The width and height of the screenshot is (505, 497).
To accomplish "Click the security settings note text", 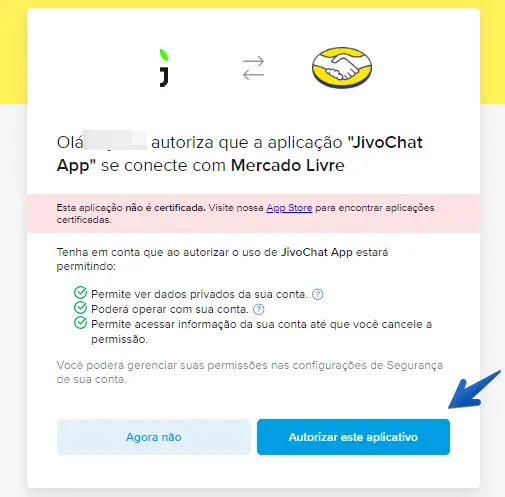I will 250,372.
